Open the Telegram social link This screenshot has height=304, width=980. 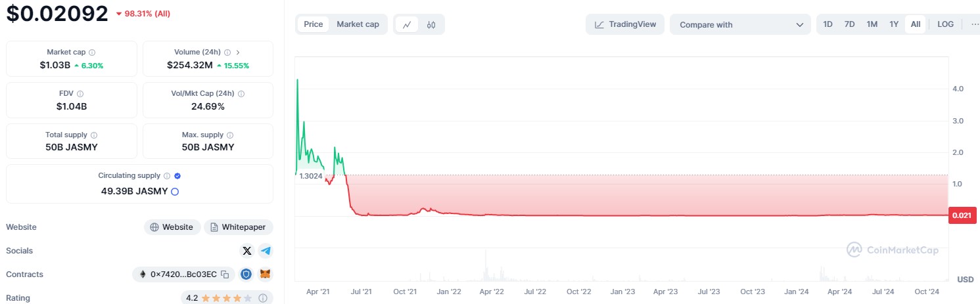point(266,251)
